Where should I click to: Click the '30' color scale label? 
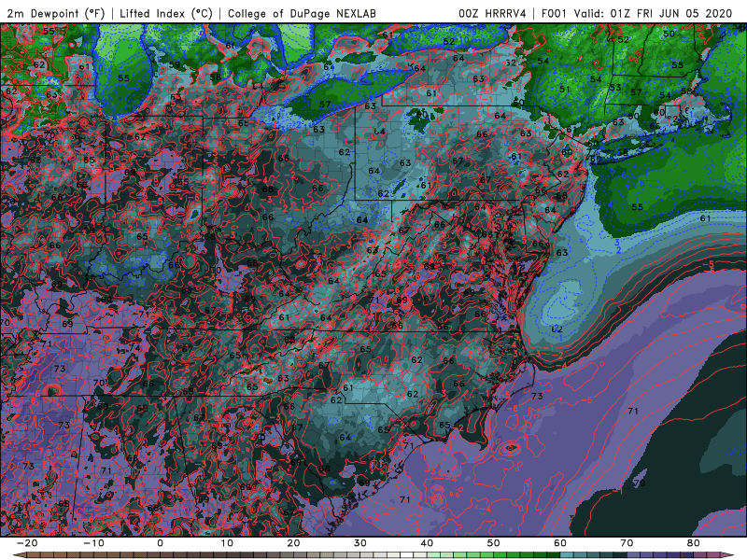coord(360,543)
